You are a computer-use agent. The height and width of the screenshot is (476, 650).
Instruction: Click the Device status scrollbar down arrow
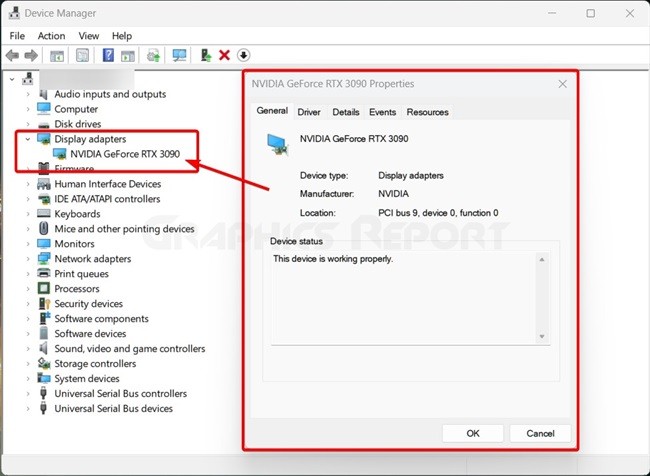pyautogui.click(x=542, y=336)
